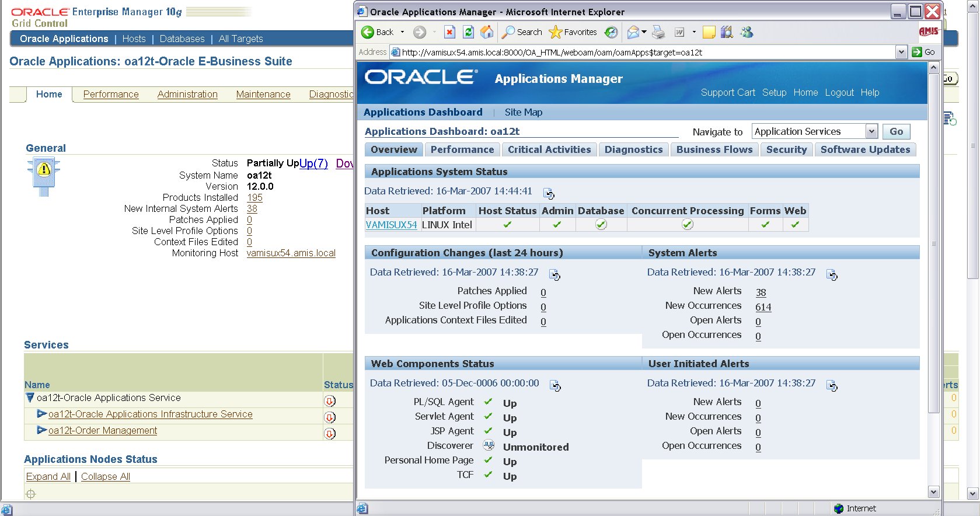Click the Go button beside address bar
The image size is (980, 516).
(x=924, y=52)
